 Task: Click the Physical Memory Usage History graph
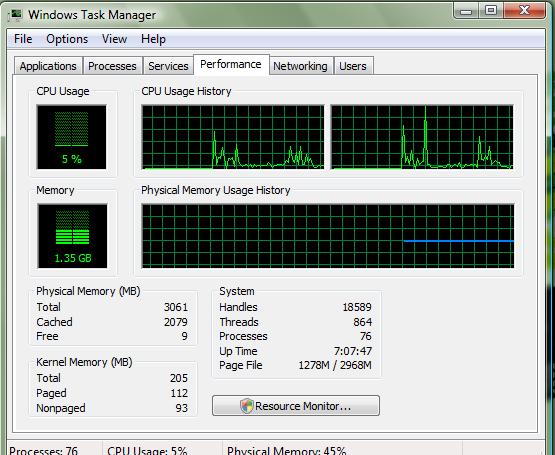tap(328, 236)
